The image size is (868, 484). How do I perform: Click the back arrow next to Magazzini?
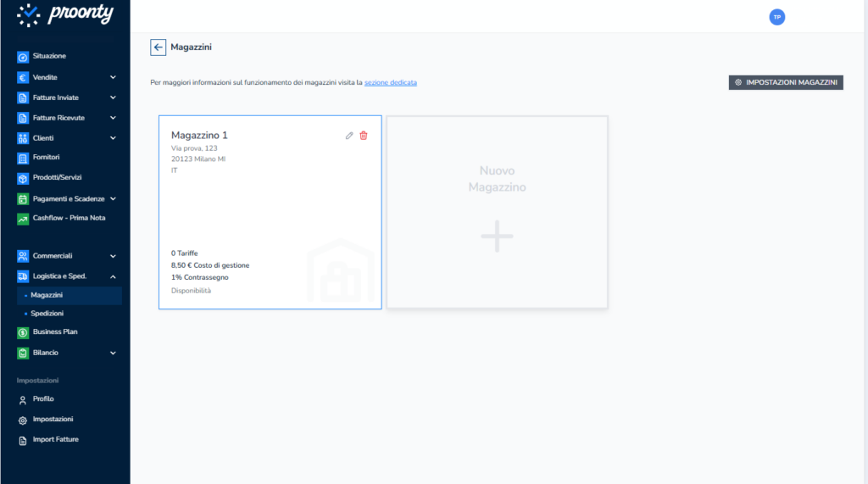tap(158, 47)
